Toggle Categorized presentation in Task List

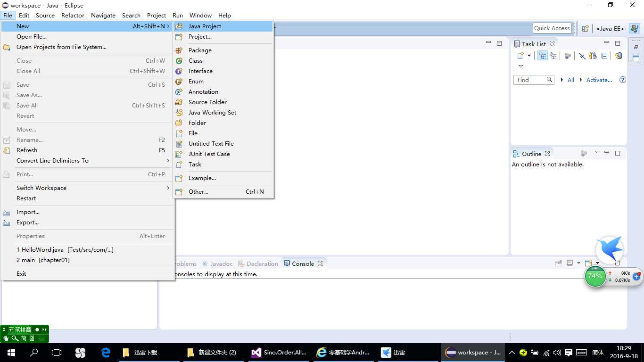coord(543,56)
